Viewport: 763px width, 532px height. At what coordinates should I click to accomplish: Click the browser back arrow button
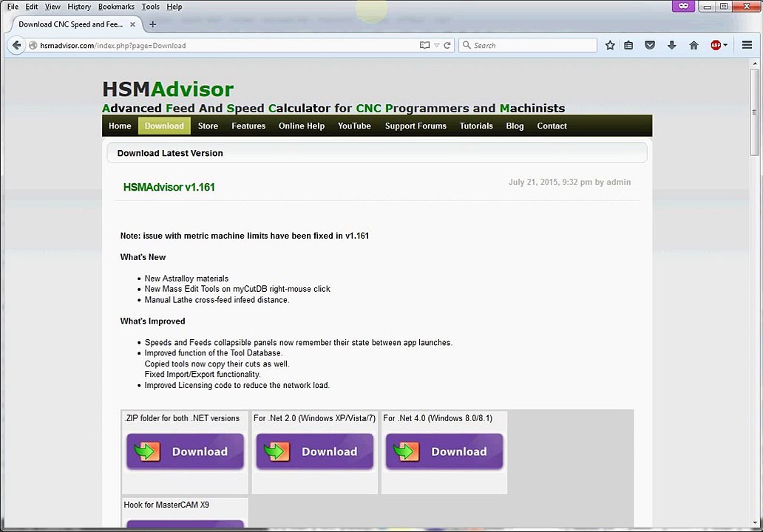[16, 45]
